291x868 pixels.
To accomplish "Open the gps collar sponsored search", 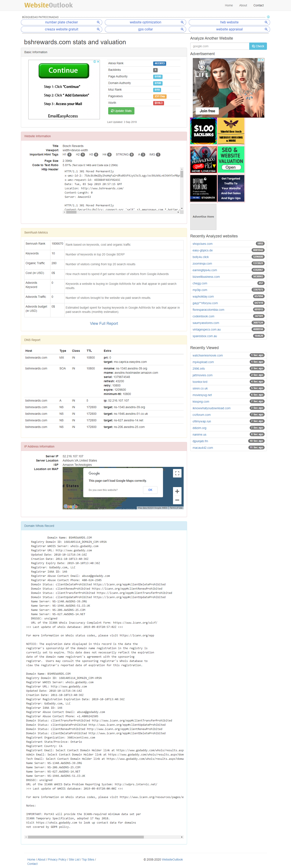I will [x=145, y=29].
